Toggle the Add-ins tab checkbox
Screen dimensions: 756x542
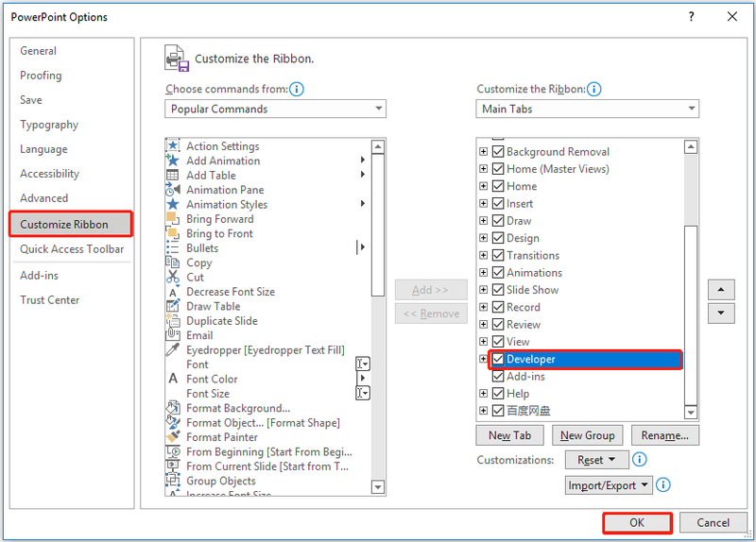click(x=498, y=376)
